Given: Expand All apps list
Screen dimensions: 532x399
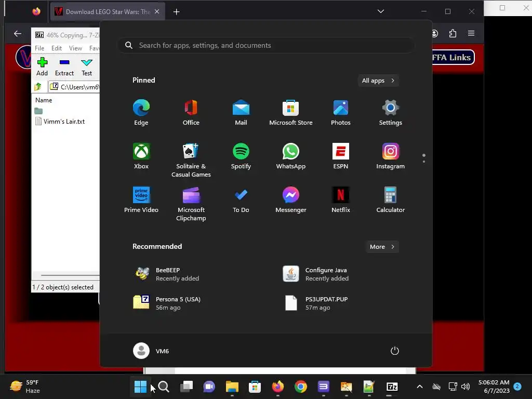Looking at the screenshot, I should (378, 81).
